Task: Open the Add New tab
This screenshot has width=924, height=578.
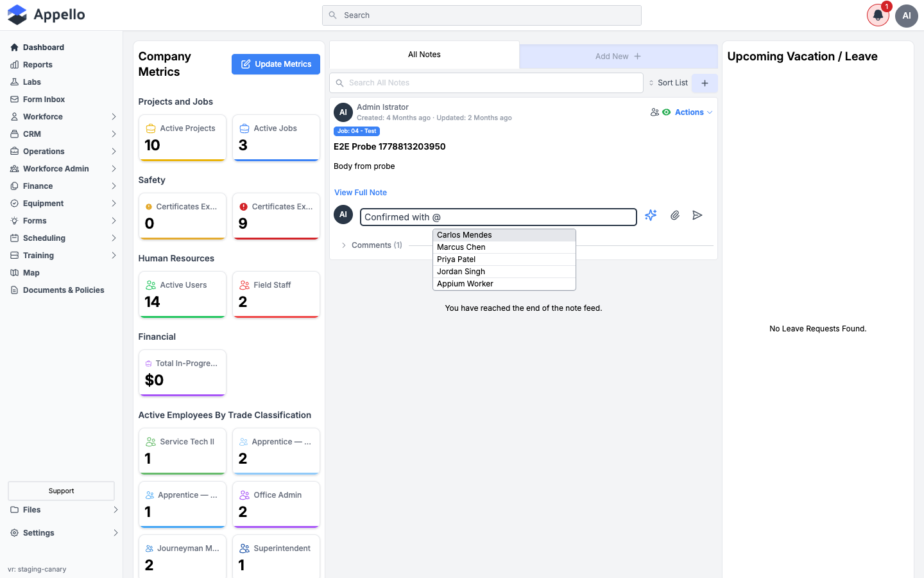Action: pyautogui.click(x=619, y=57)
